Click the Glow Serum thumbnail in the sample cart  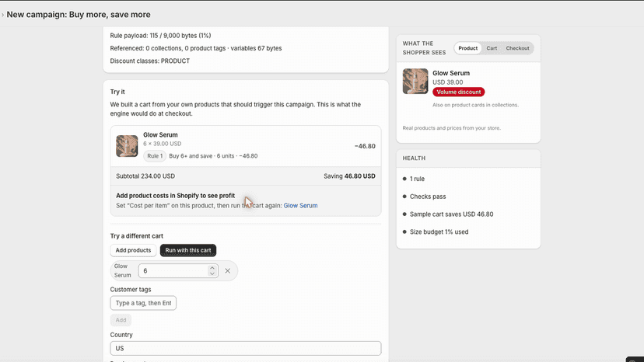(127, 146)
